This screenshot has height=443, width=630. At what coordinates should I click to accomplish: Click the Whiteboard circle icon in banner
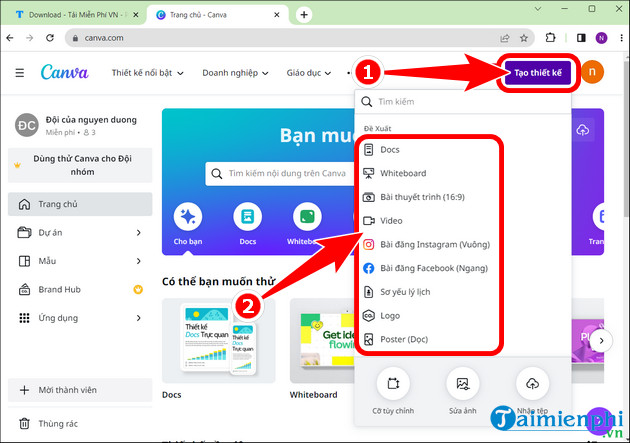click(307, 216)
